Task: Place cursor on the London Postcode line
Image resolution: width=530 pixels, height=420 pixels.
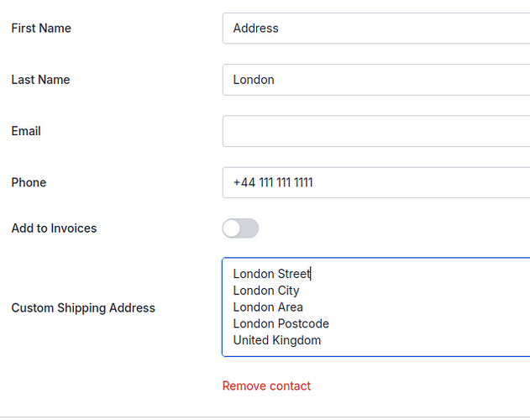Action: click(x=281, y=323)
